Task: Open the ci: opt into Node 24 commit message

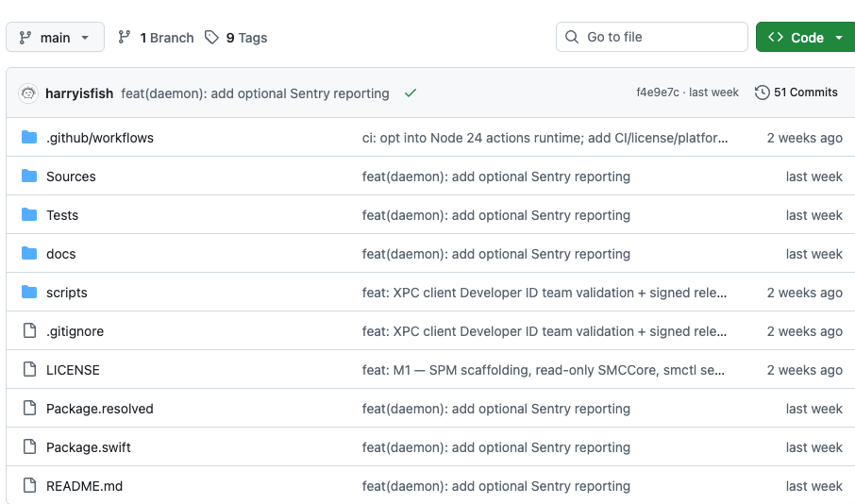Action: click(545, 138)
